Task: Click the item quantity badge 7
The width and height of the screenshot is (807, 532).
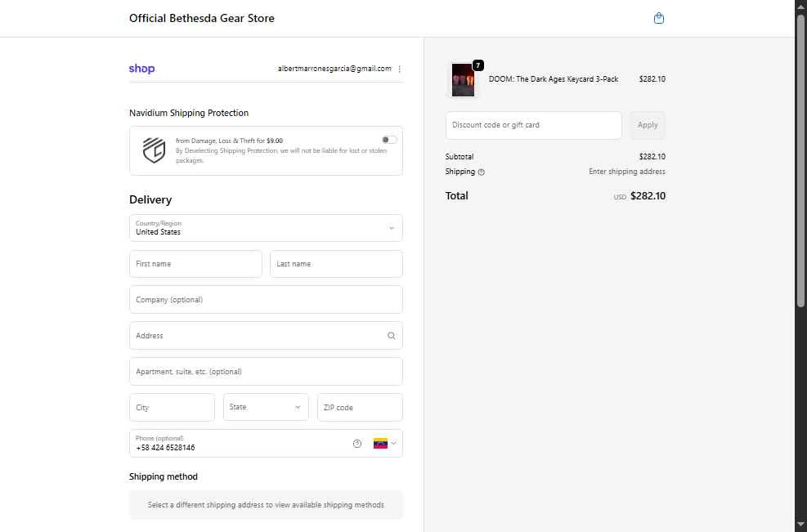Action: coord(477,65)
